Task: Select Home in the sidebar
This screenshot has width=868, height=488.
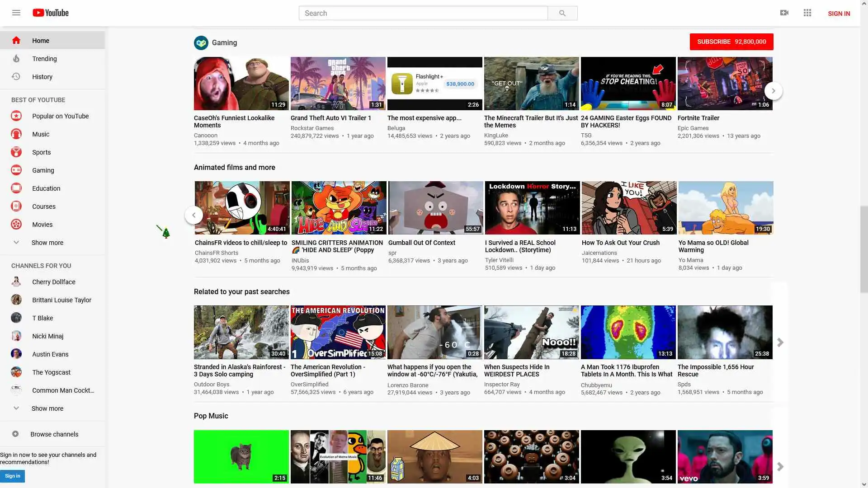Action: click(x=40, y=41)
